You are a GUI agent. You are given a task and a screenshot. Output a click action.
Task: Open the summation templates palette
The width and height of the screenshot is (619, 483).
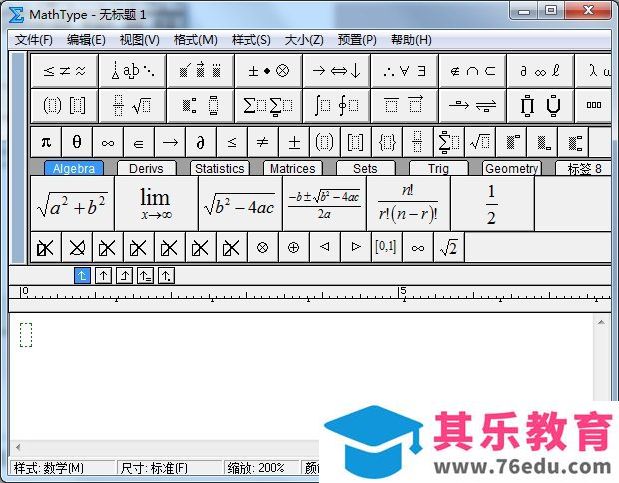268,105
